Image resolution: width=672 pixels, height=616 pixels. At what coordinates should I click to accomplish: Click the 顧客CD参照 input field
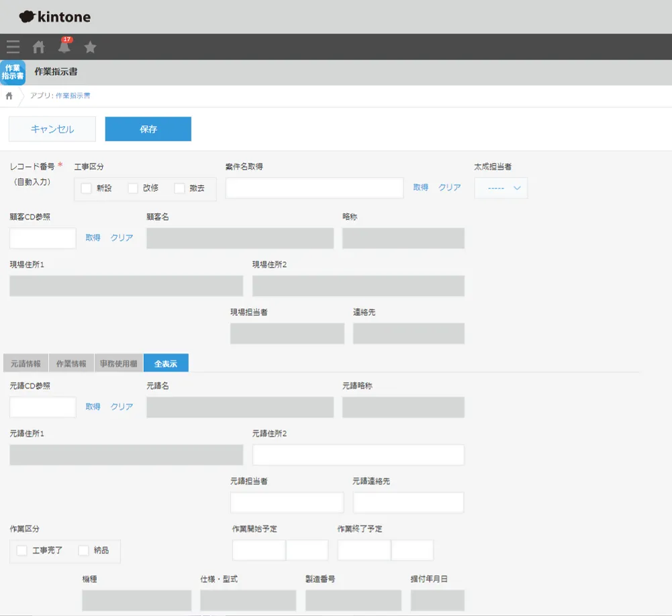(x=43, y=238)
